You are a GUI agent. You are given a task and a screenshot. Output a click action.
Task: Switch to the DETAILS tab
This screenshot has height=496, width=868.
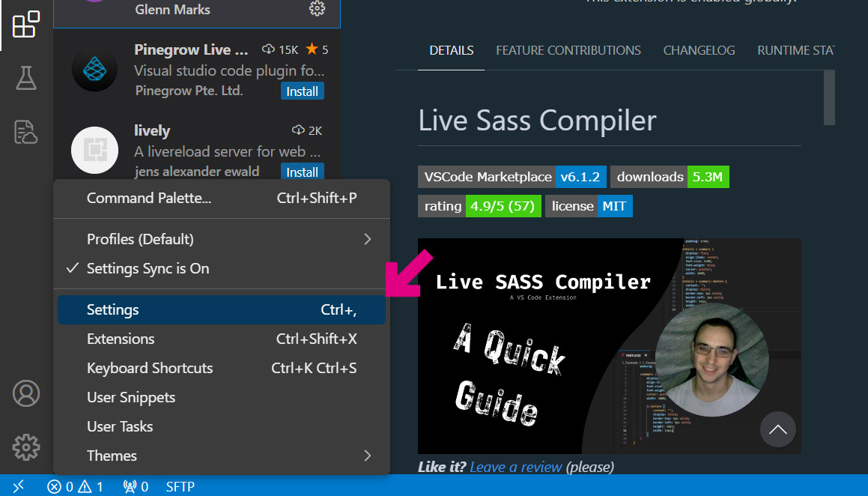451,50
